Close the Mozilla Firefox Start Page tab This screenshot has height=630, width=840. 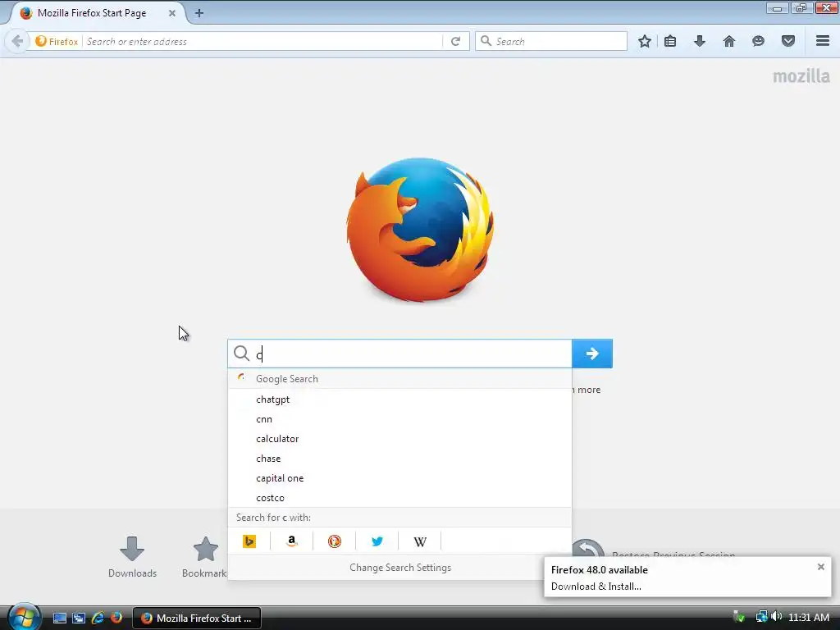tap(172, 13)
